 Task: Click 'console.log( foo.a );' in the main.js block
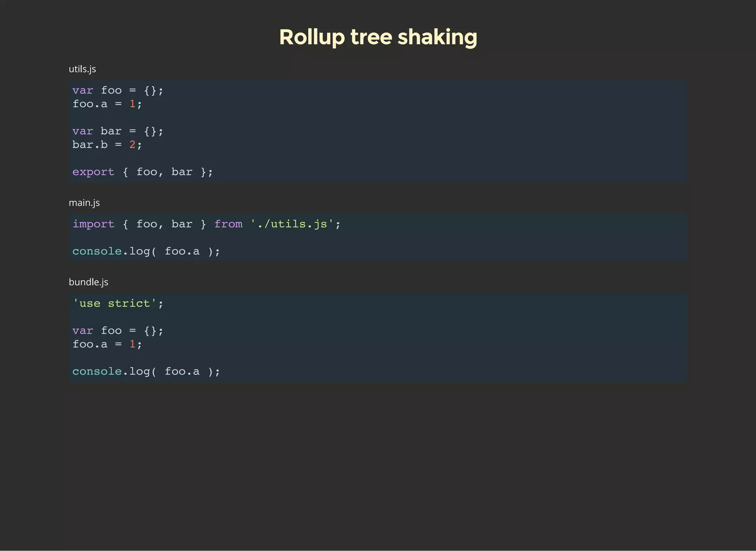click(x=146, y=252)
